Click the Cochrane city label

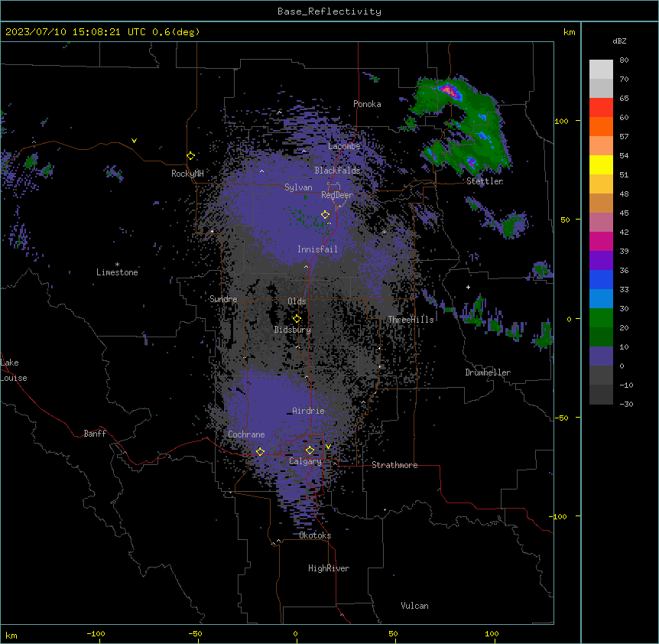(x=246, y=434)
